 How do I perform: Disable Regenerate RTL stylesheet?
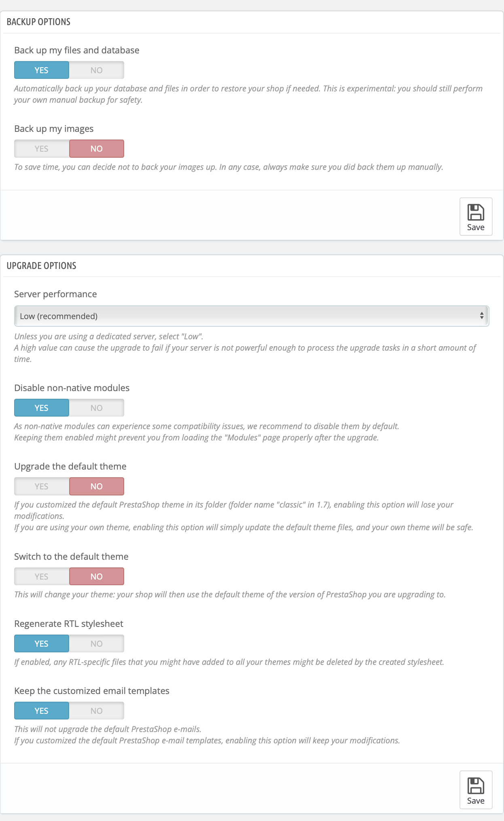pyautogui.click(x=96, y=643)
